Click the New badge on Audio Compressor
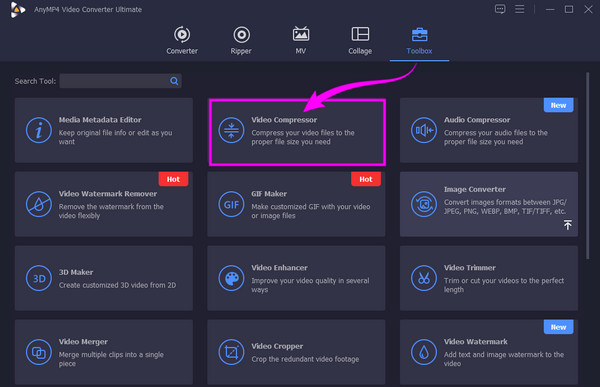600x387 pixels. [x=558, y=105]
